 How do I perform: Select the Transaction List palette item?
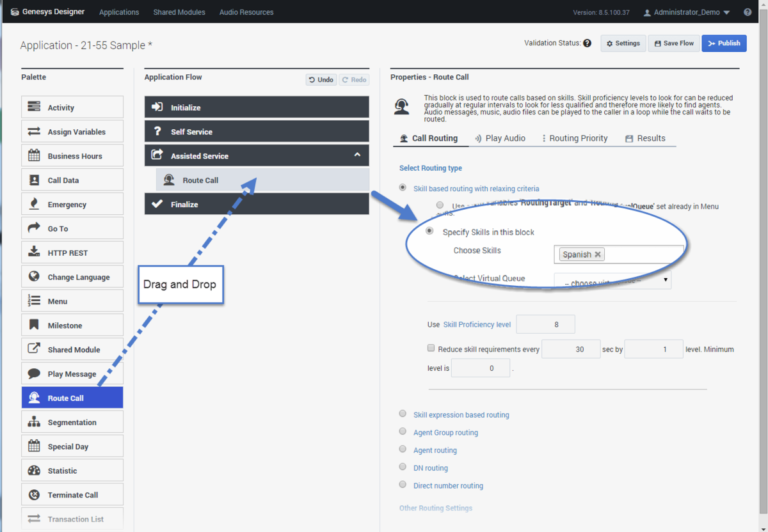coord(72,519)
